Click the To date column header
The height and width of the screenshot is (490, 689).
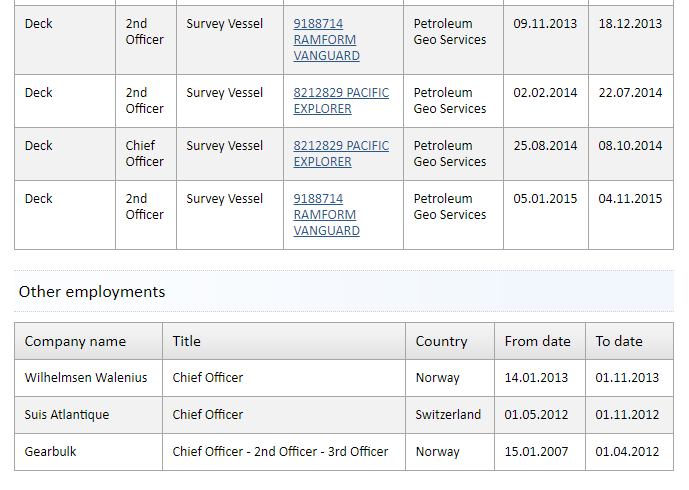point(629,341)
